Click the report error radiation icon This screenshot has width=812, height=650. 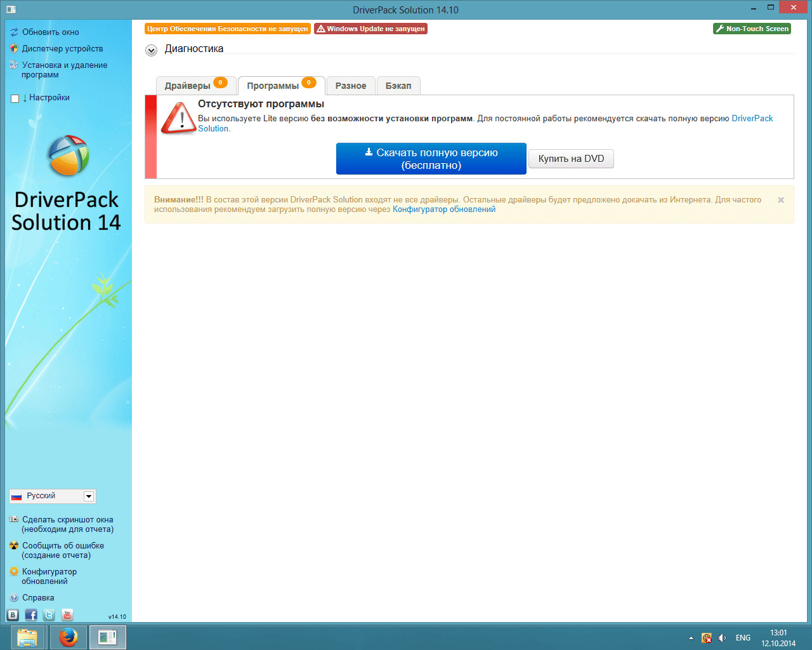(14, 545)
